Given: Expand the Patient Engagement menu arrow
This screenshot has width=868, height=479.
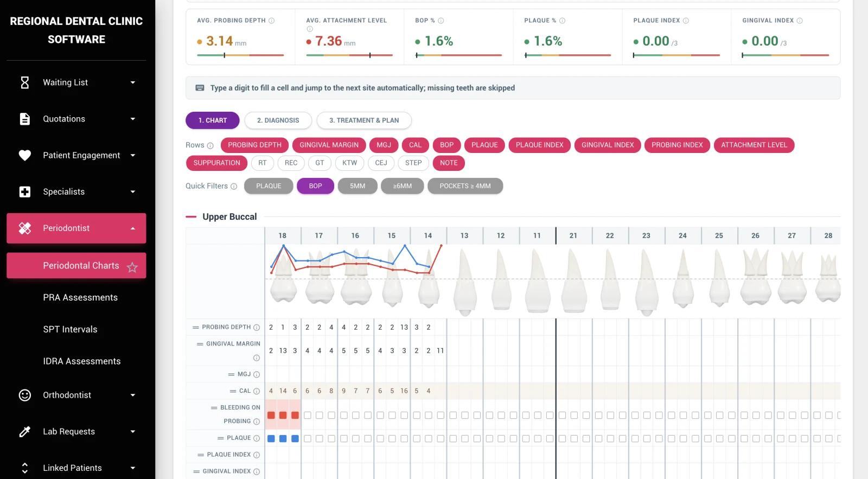Looking at the screenshot, I should coord(133,155).
